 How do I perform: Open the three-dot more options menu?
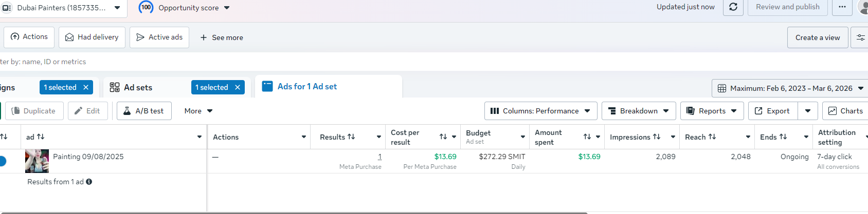842,7
